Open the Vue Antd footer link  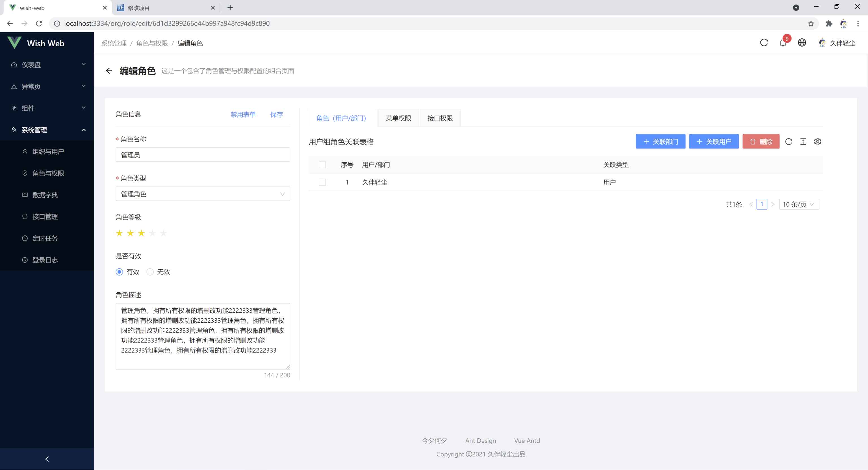tap(527, 440)
